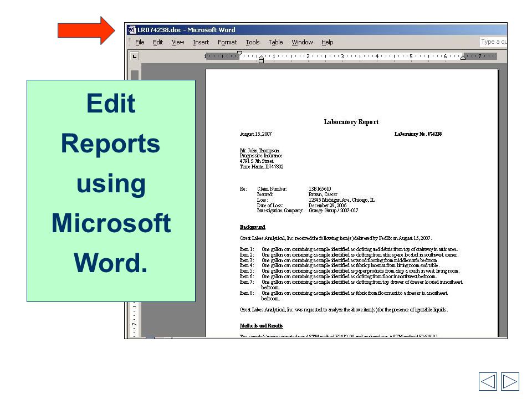Click the 'Claim Number:' label

pos(272,189)
